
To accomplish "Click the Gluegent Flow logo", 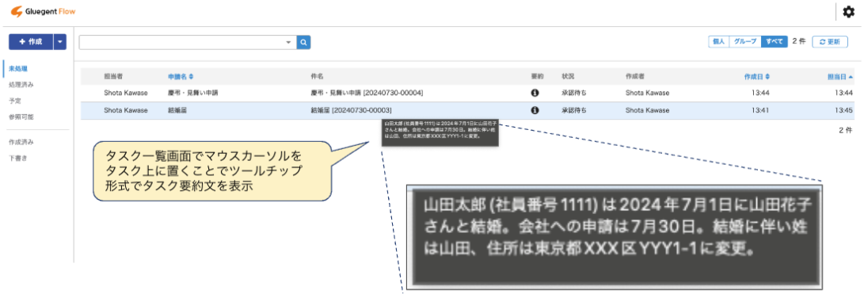I will point(44,12).
